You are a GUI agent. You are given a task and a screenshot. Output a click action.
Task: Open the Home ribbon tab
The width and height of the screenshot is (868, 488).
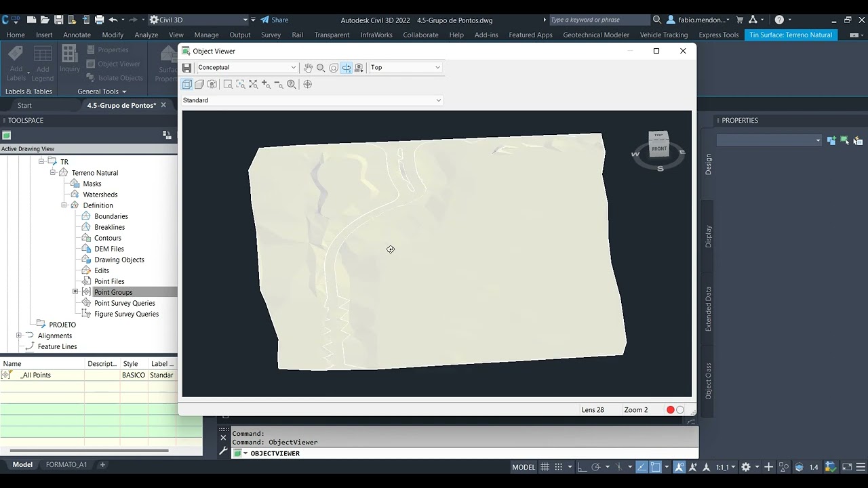[x=16, y=35]
